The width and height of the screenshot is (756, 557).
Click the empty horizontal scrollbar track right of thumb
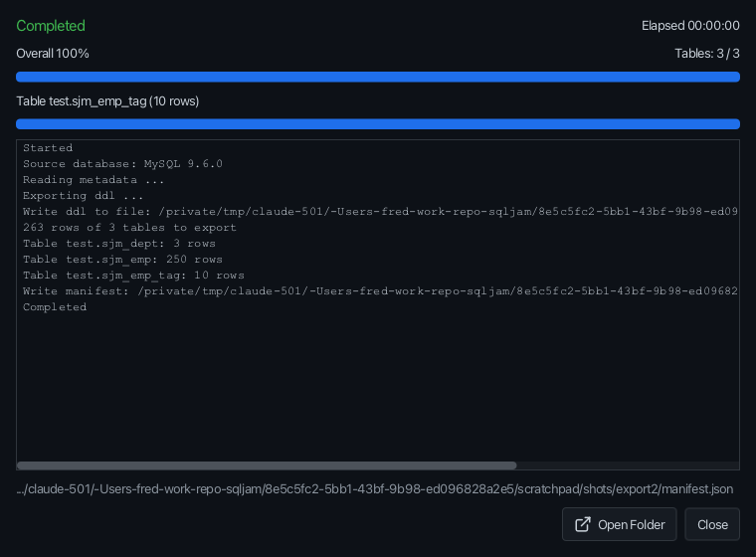(x=628, y=465)
